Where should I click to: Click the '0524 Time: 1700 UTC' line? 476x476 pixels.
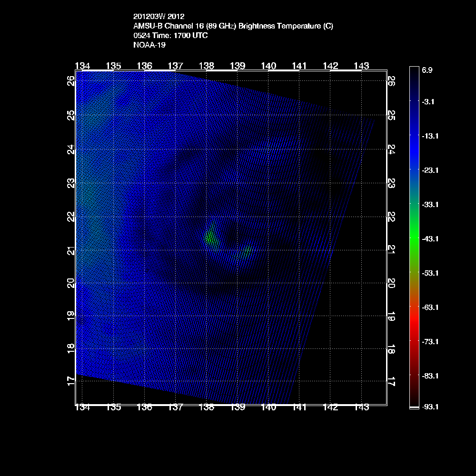170,36
